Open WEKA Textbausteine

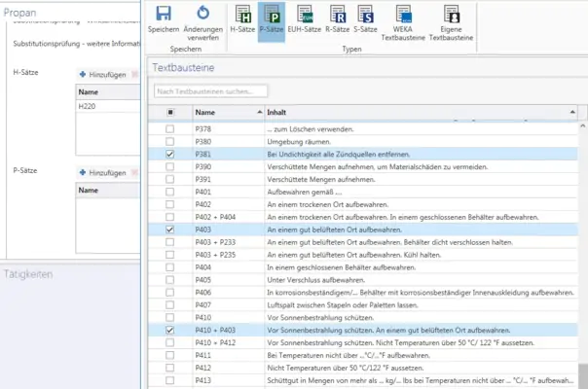[403, 22]
